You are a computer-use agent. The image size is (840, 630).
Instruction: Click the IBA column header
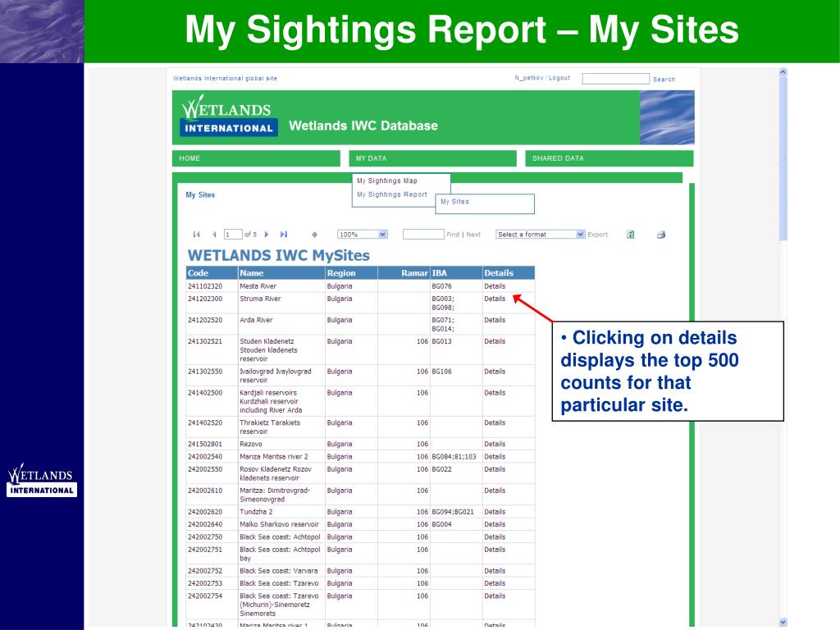coord(456,272)
